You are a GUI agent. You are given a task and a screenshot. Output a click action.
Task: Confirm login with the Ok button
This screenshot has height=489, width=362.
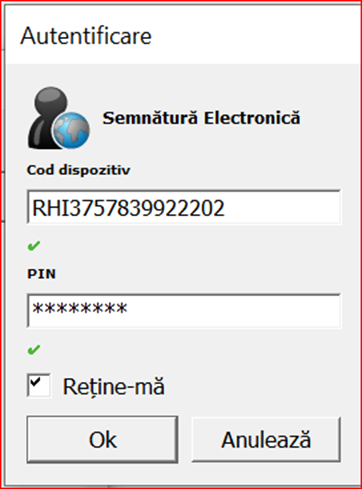(x=102, y=440)
